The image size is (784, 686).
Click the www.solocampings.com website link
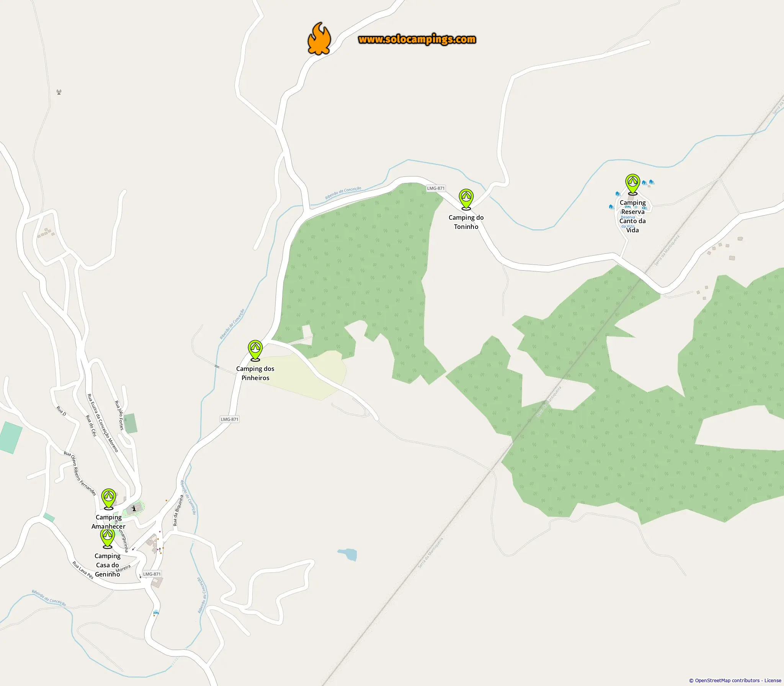(x=417, y=39)
